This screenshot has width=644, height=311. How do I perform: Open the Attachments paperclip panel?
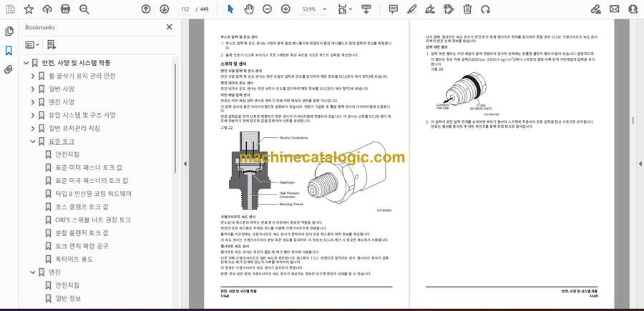click(x=9, y=70)
